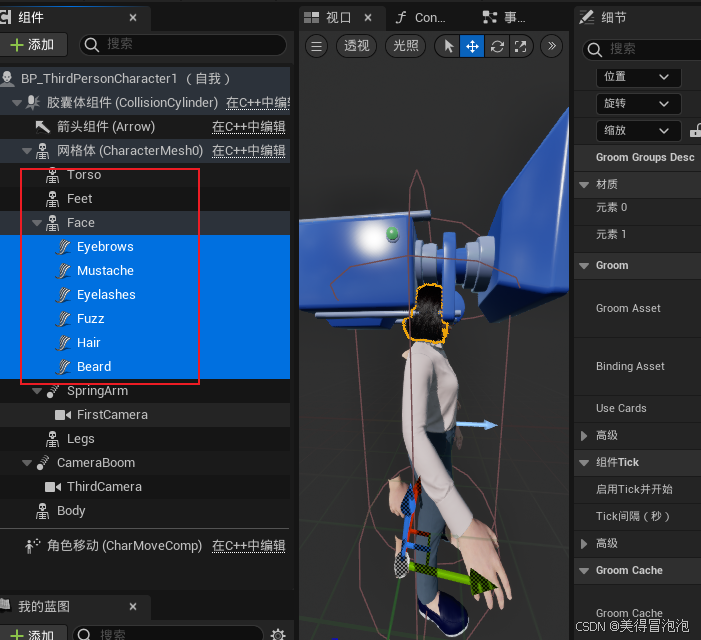The height and width of the screenshot is (640, 701).
Task: Toggle the scale lock icon
Action: (696, 131)
